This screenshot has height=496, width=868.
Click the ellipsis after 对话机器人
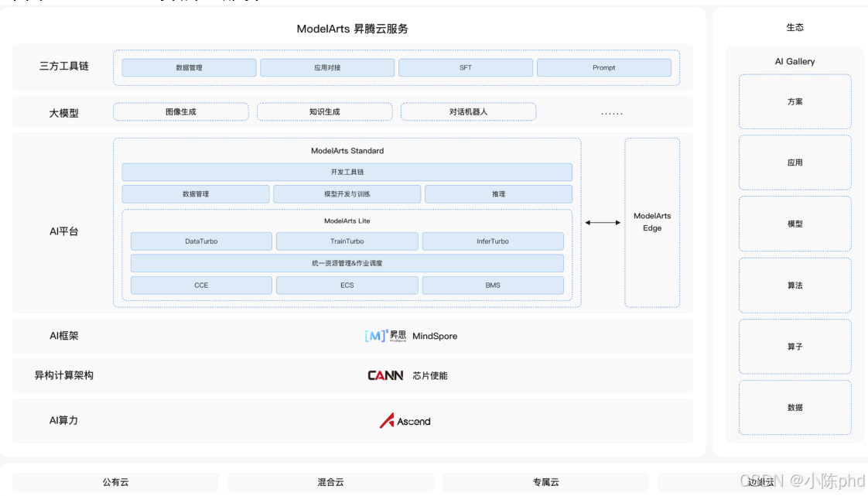[612, 113]
